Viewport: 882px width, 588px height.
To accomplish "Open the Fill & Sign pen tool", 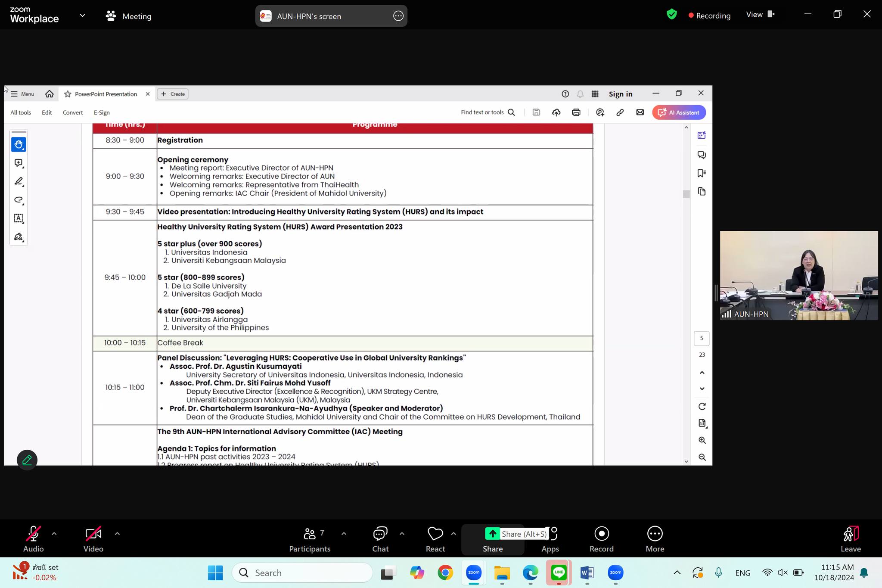I will (x=19, y=237).
